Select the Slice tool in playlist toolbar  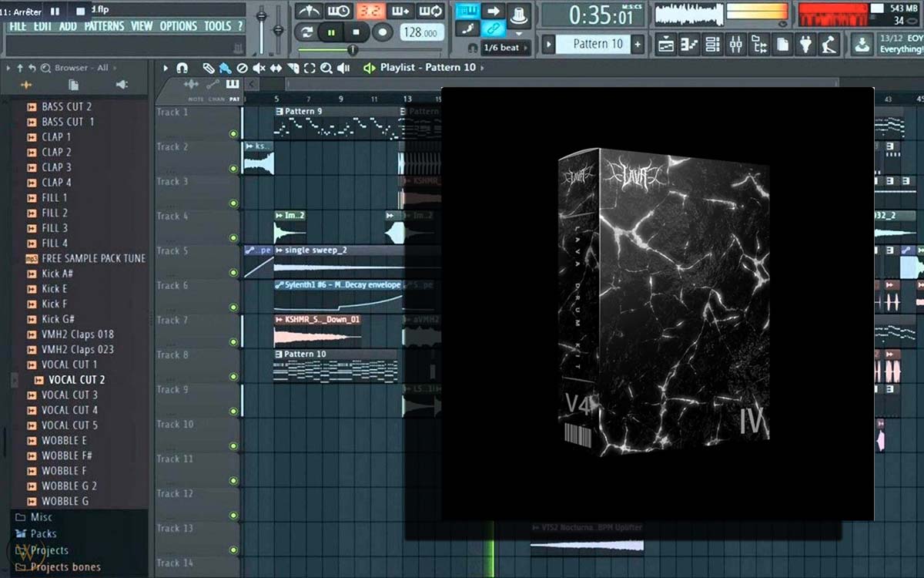pyautogui.click(x=293, y=68)
